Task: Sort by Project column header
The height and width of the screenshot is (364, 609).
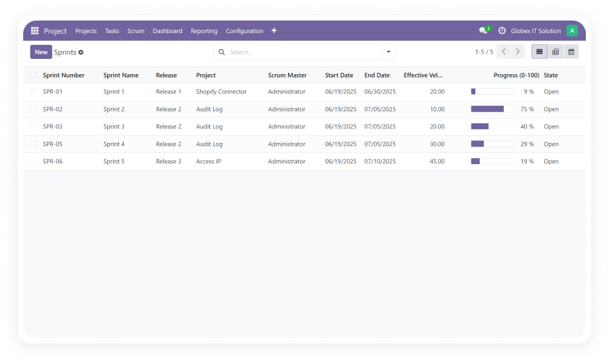Action: (206, 75)
